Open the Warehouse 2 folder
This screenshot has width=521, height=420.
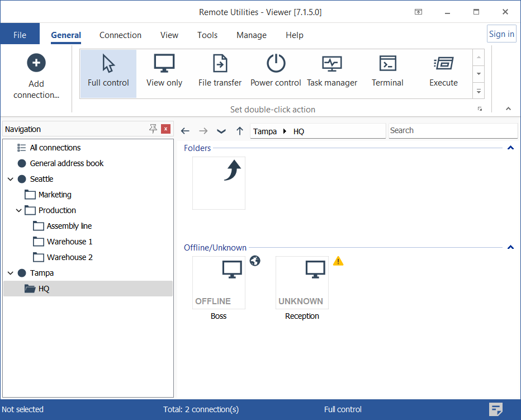tap(69, 257)
